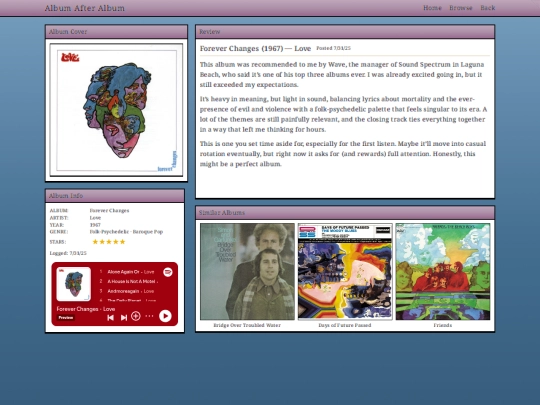Click the Forever Changes - Love player title
Screen dimensions: 540x405
[x=86, y=309]
